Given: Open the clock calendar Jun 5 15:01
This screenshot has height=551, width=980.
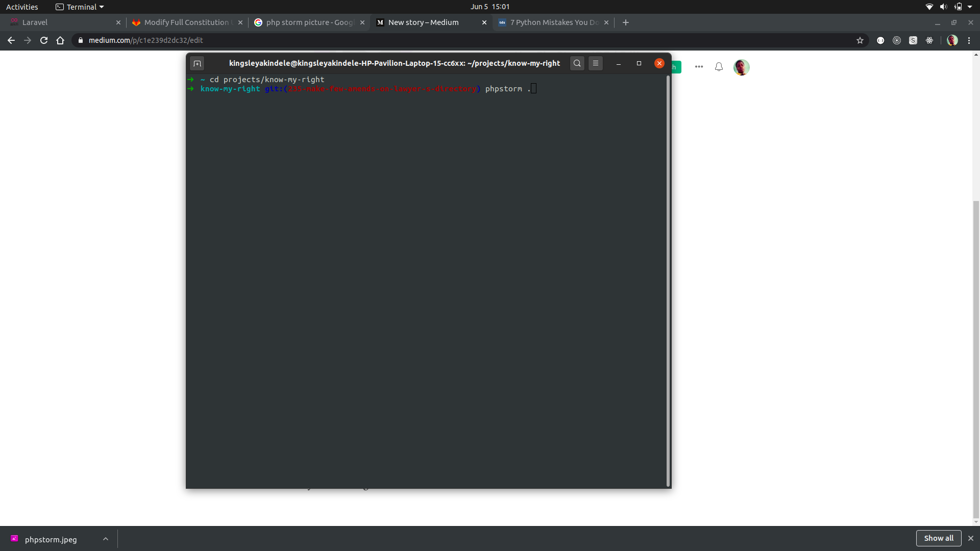Looking at the screenshot, I should [490, 7].
